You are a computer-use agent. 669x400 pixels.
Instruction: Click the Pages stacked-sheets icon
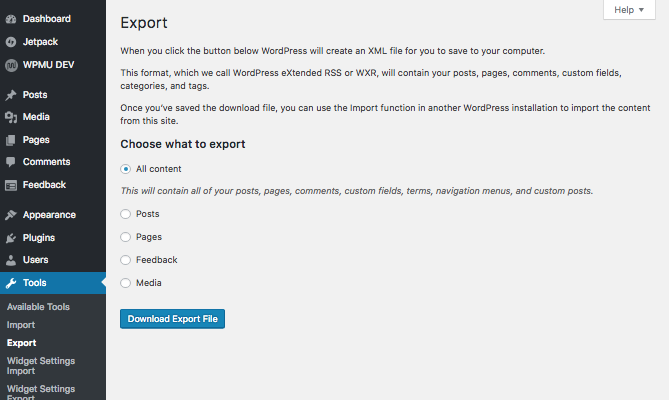point(11,140)
